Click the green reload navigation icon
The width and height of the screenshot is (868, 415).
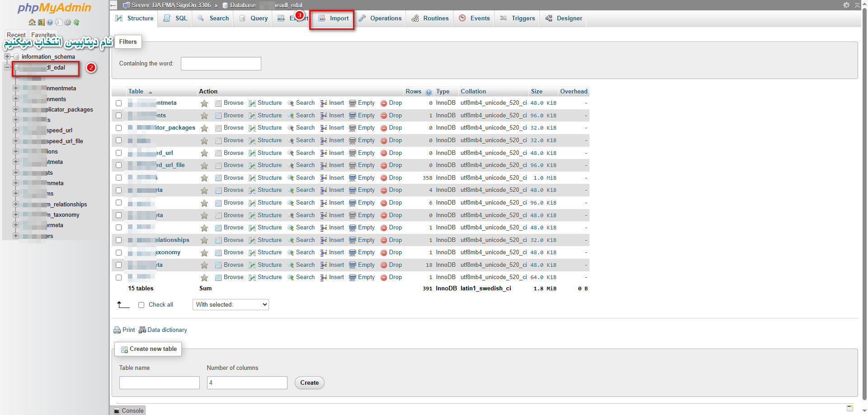click(77, 22)
